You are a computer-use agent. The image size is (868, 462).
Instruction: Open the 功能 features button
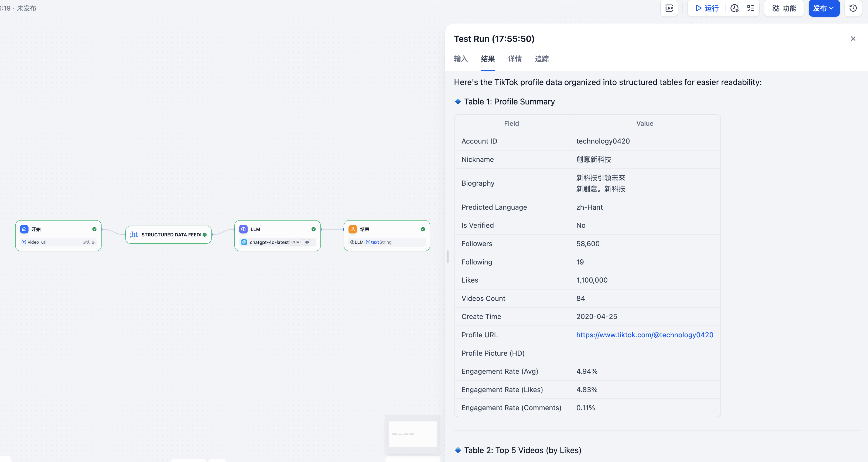pyautogui.click(x=784, y=8)
